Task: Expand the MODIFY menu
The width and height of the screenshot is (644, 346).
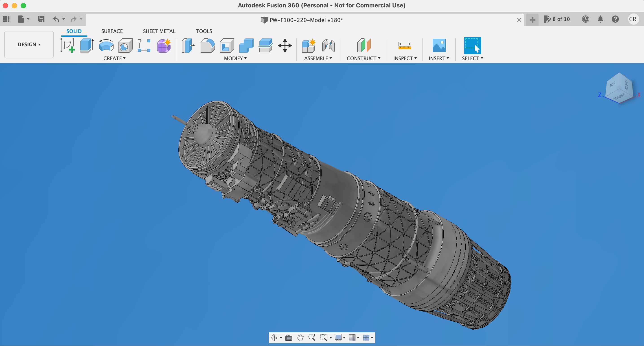Action: click(x=235, y=58)
